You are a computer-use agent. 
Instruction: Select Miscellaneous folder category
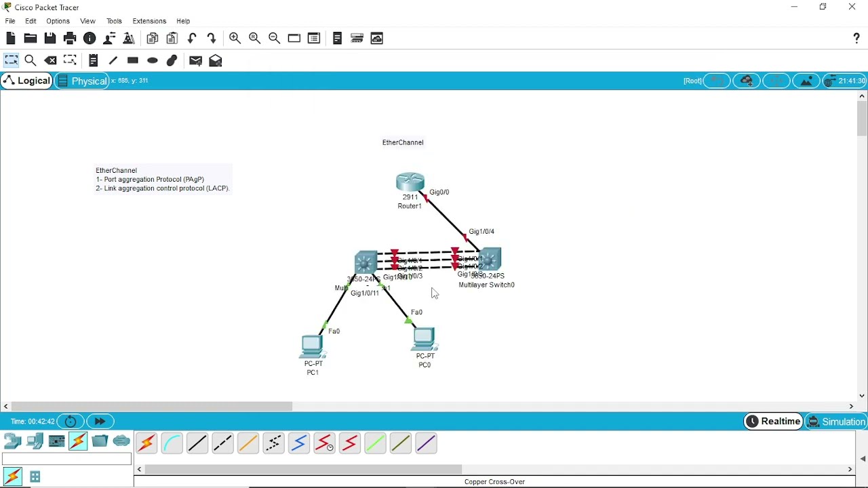tap(100, 442)
